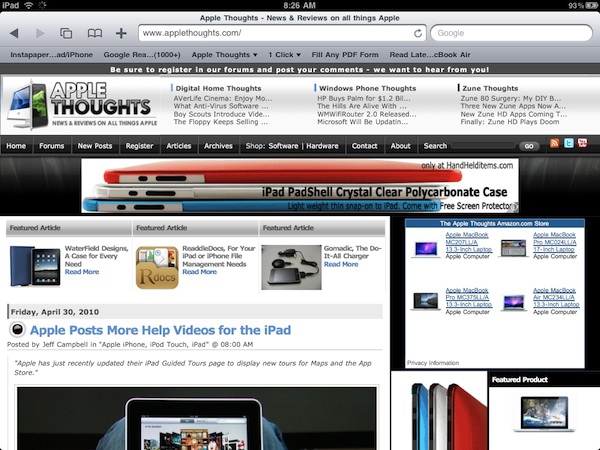Open the Google Reader (1000+) bookmark
Image resolution: width=600 pixels, height=450 pixels.
point(142,55)
